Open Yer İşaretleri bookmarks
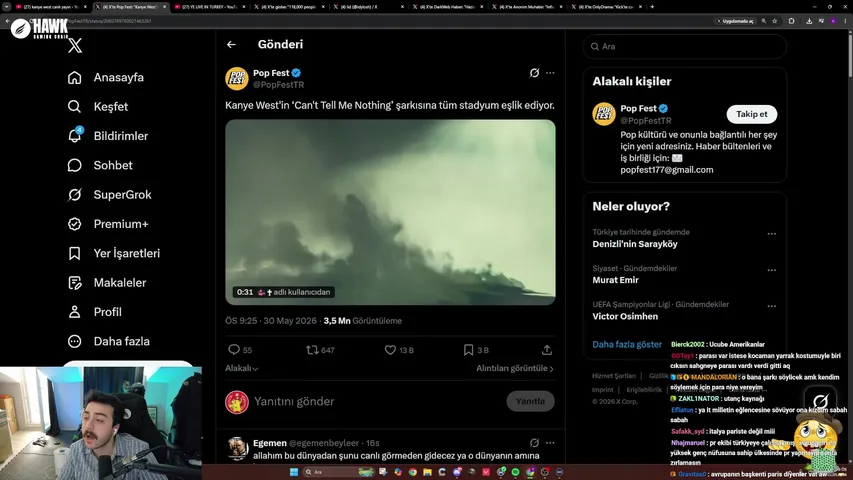This screenshot has height=480, width=853. (x=114, y=254)
